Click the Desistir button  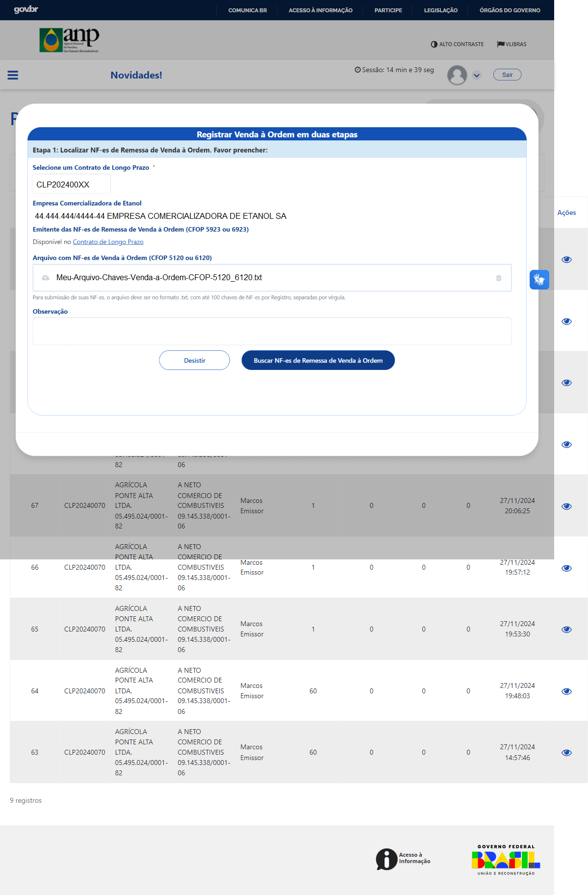click(195, 360)
